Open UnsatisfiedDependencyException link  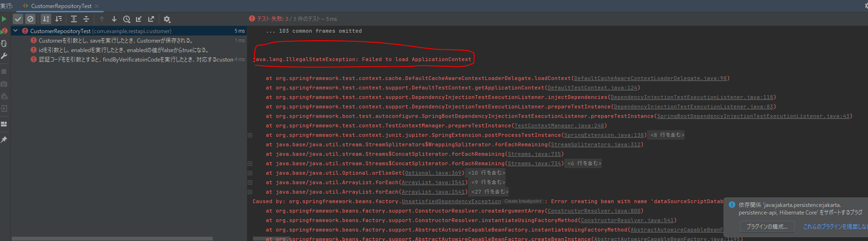click(x=451, y=201)
